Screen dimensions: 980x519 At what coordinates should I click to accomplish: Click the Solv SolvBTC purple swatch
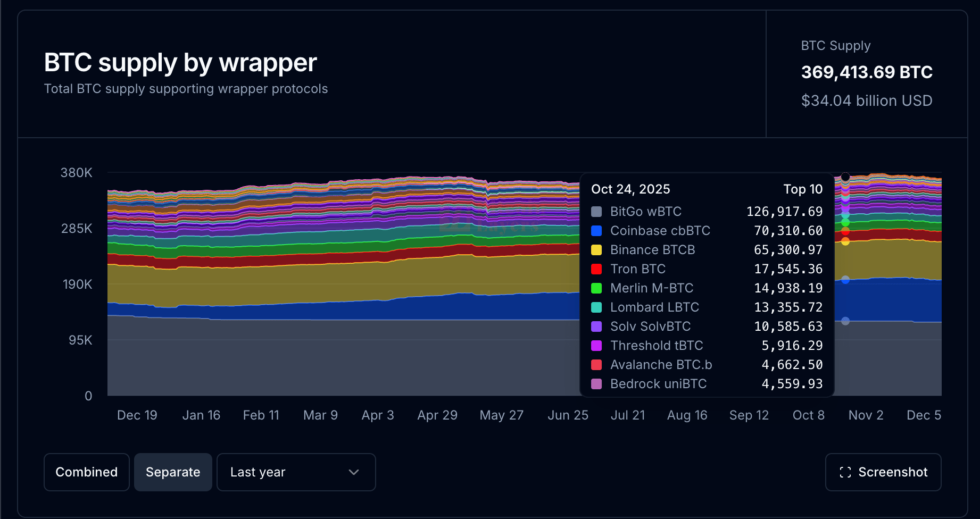point(596,327)
